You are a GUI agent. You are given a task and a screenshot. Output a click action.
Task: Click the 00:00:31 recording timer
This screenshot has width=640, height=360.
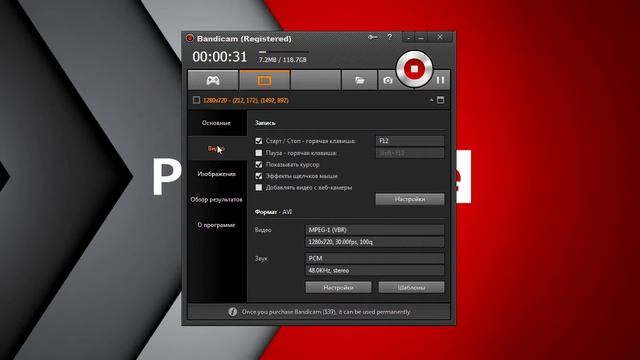point(220,57)
